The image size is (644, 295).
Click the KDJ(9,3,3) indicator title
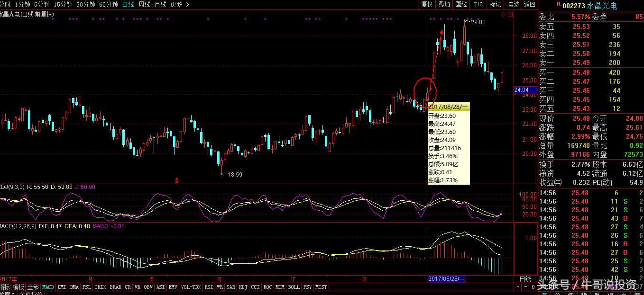pos(11,187)
